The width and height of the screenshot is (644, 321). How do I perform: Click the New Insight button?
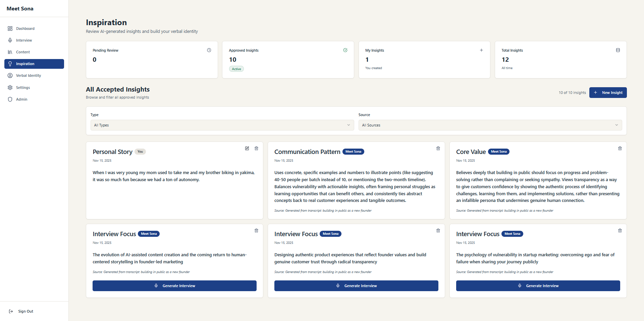click(608, 93)
